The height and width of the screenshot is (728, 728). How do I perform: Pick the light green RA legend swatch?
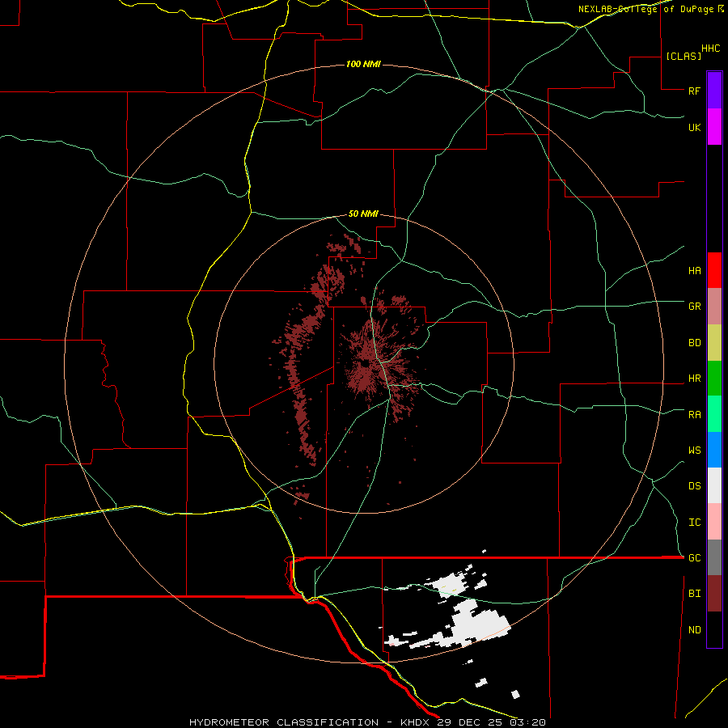(x=714, y=414)
